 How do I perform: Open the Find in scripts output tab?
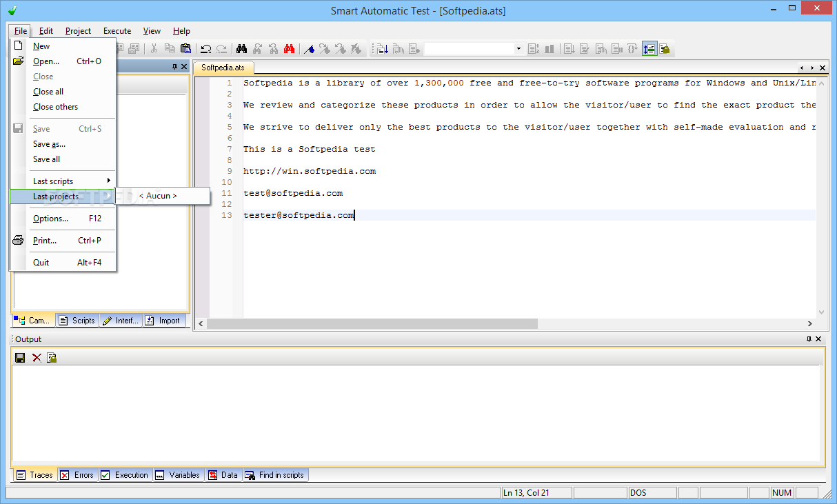click(x=275, y=475)
